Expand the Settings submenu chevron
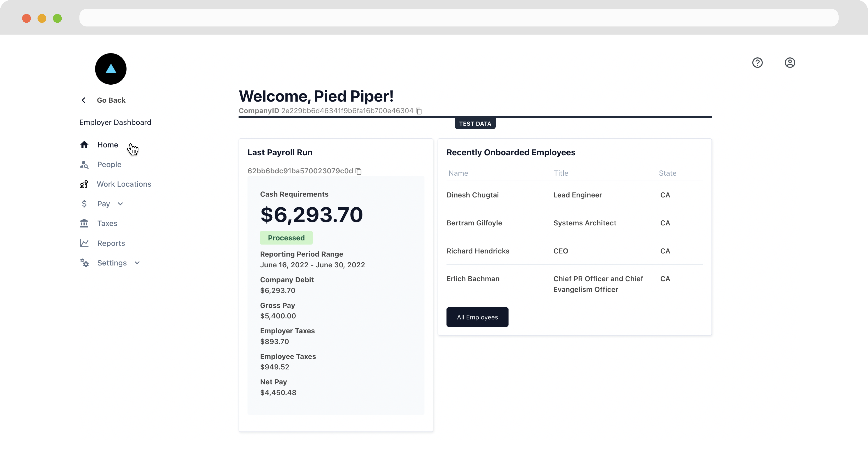Screen dimensions: 868x476 tap(137, 263)
